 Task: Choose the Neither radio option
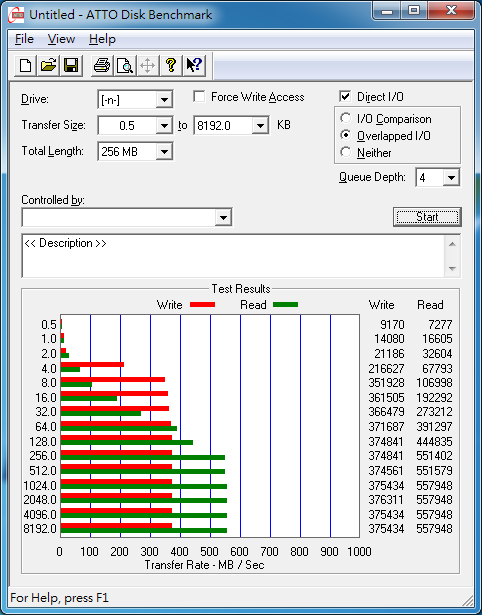pyautogui.click(x=346, y=152)
